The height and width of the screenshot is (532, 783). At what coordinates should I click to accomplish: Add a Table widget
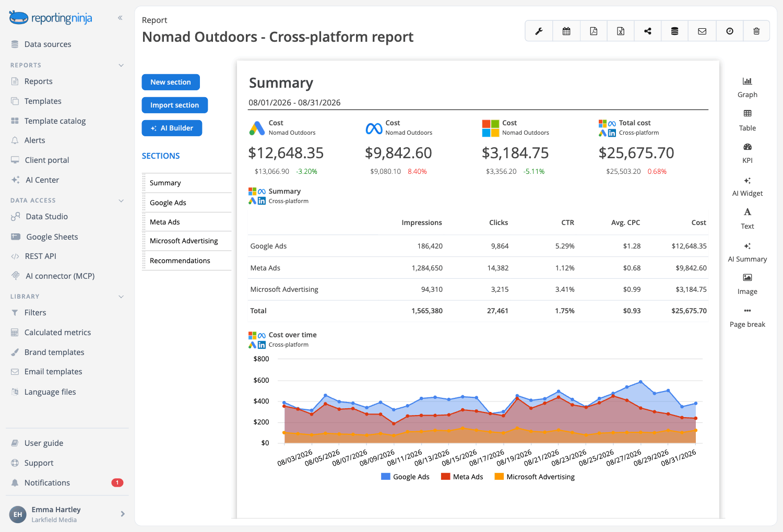[748, 120]
